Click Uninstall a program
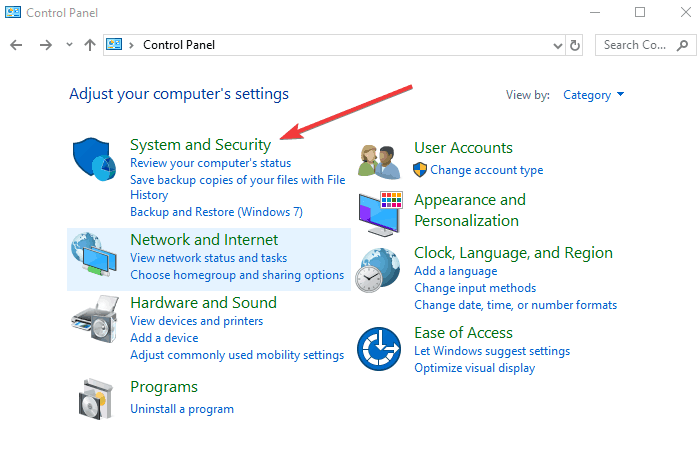Screen dimensions: 698x458 click(x=182, y=409)
